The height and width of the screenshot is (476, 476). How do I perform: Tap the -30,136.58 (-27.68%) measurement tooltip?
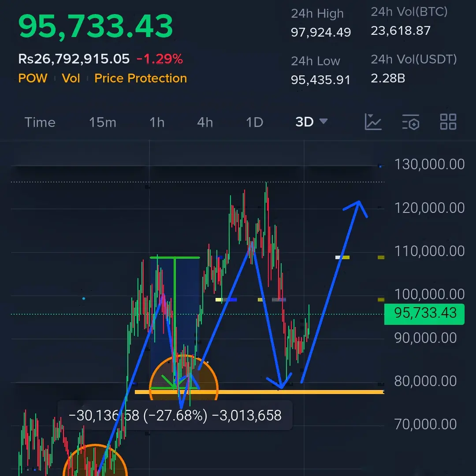[x=175, y=415]
